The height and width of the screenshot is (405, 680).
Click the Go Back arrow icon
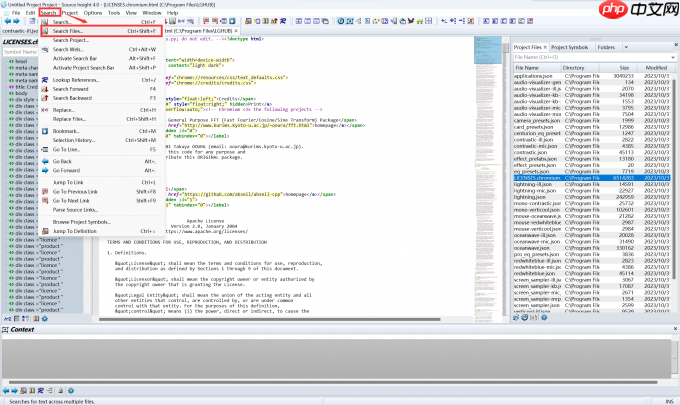point(44,161)
